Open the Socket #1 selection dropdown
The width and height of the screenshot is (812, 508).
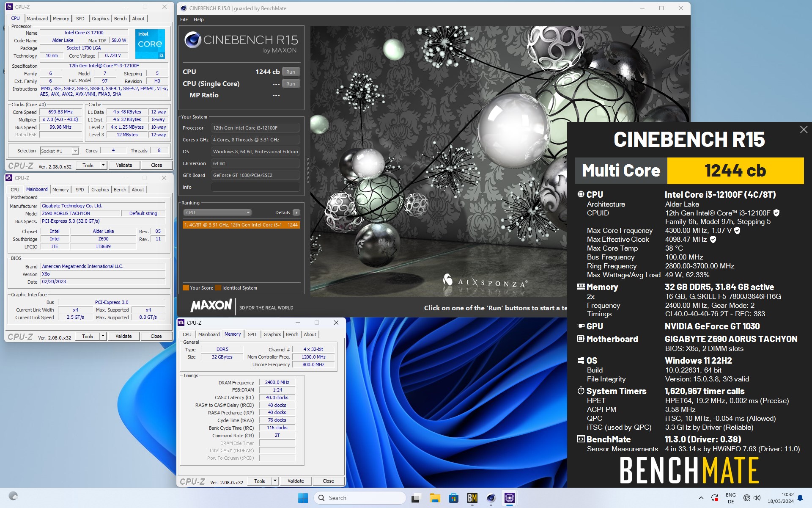point(60,151)
